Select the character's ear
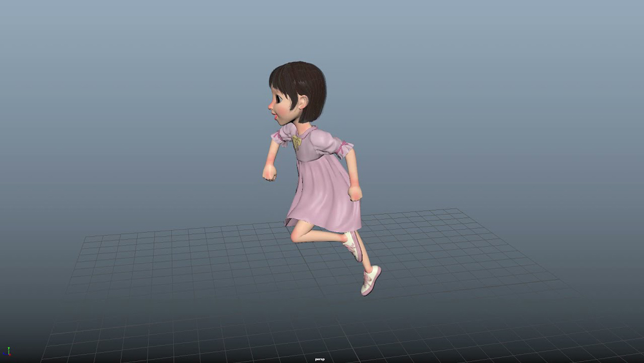644x363 pixels. tap(301, 102)
